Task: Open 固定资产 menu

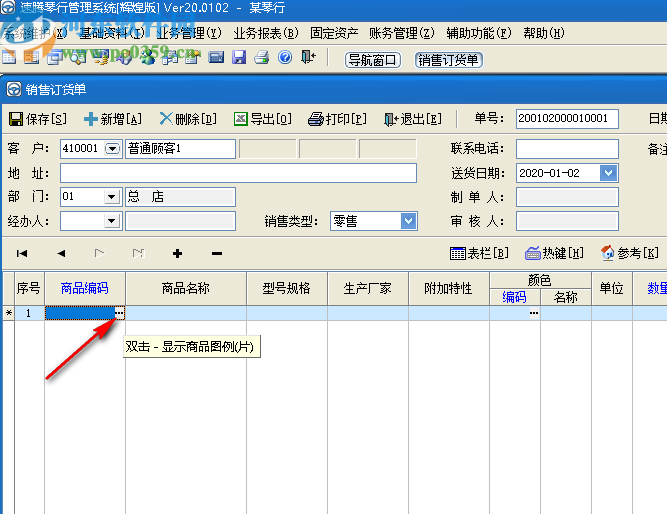Action: coord(334,33)
